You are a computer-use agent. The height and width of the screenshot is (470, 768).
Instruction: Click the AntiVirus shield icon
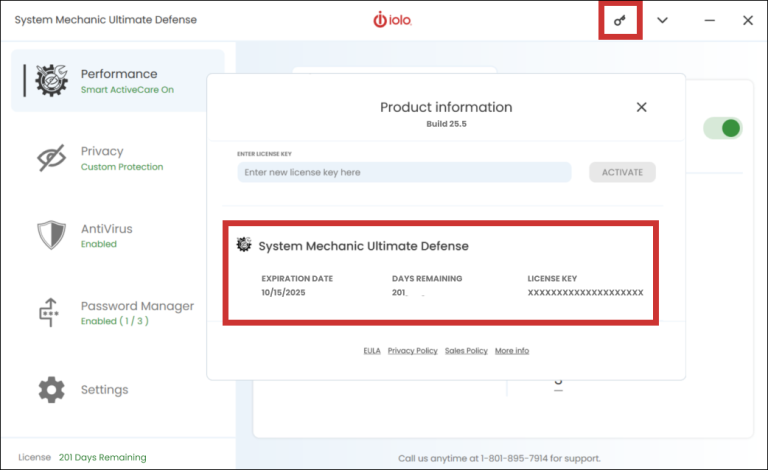coord(51,235)
